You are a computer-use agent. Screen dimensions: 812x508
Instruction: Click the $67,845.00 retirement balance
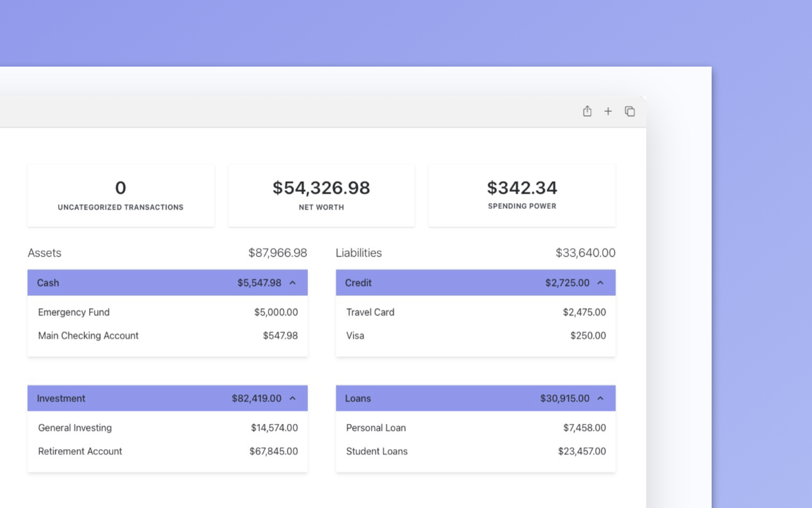point(273,451)
